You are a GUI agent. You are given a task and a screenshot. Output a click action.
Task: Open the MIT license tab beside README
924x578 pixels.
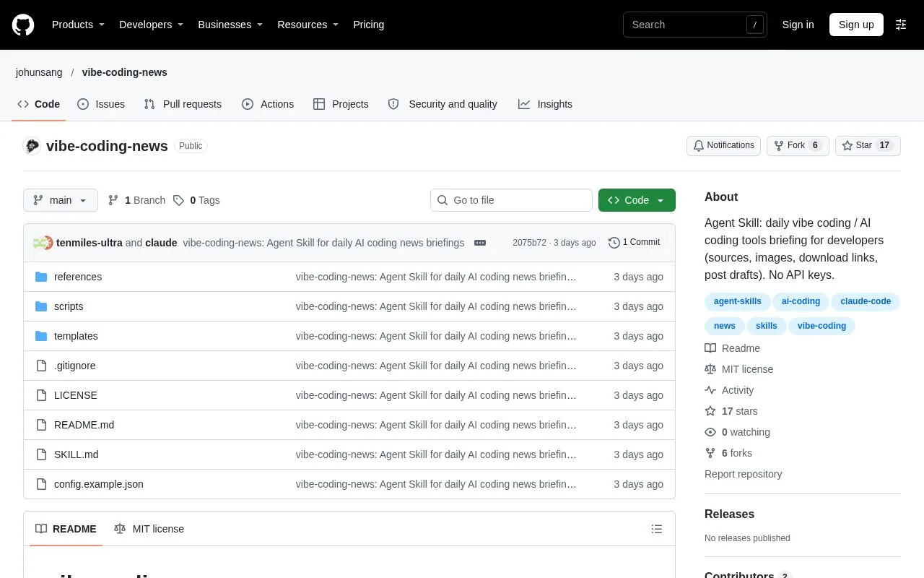tap(149, 529)
